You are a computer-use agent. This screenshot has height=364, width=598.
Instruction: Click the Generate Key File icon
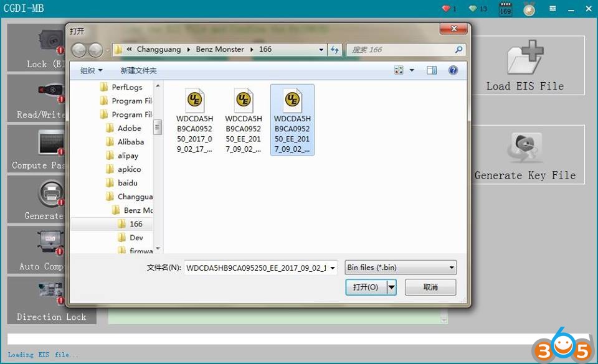(525, 149)
